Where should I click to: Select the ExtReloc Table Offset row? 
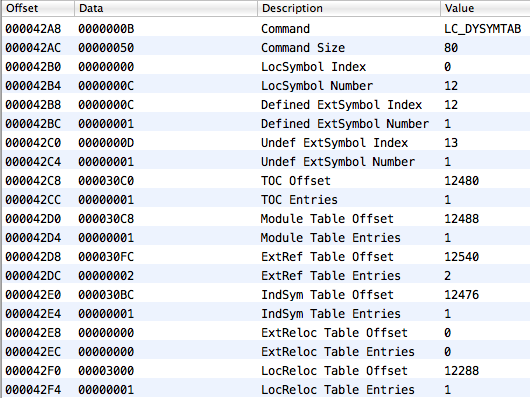[x=266, y=333]
